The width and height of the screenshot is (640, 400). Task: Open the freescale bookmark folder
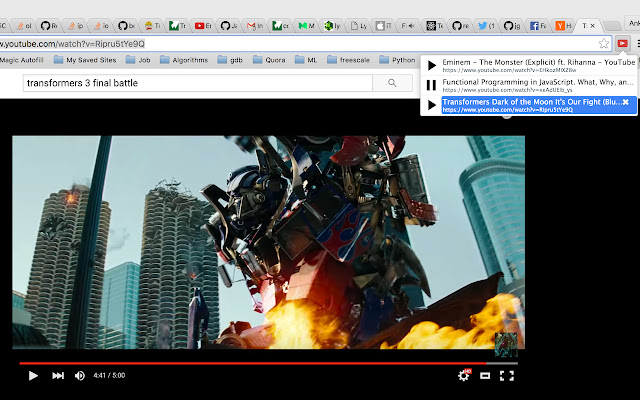348,60
